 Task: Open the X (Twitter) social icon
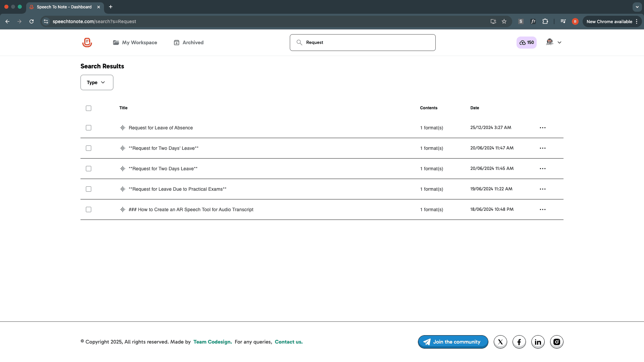pyautogui.click(x=500, y=342)
